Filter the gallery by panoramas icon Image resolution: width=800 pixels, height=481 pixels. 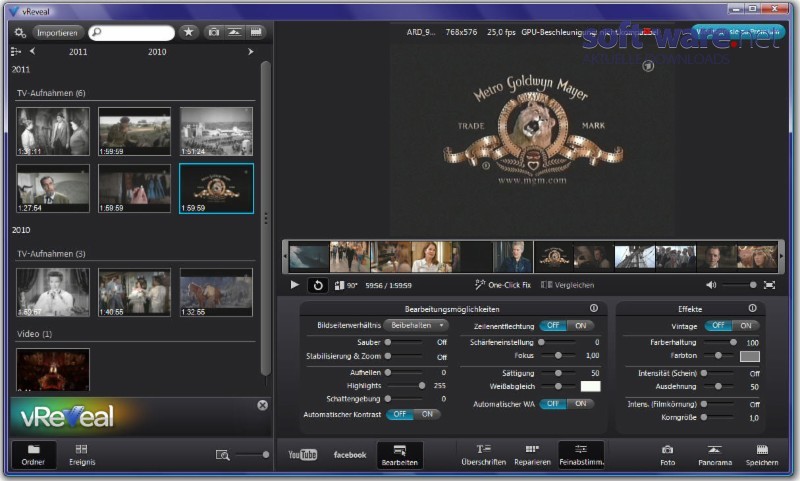click(234, 32)
